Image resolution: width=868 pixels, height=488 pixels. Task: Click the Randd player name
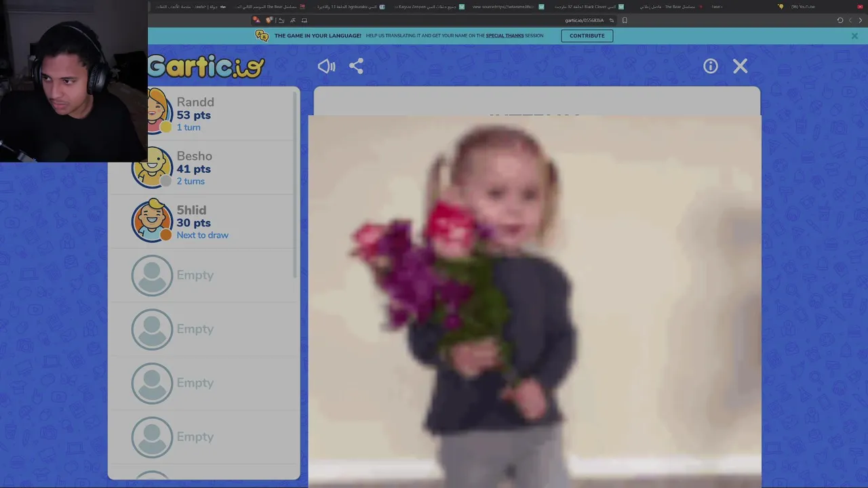tap(195, 102)
